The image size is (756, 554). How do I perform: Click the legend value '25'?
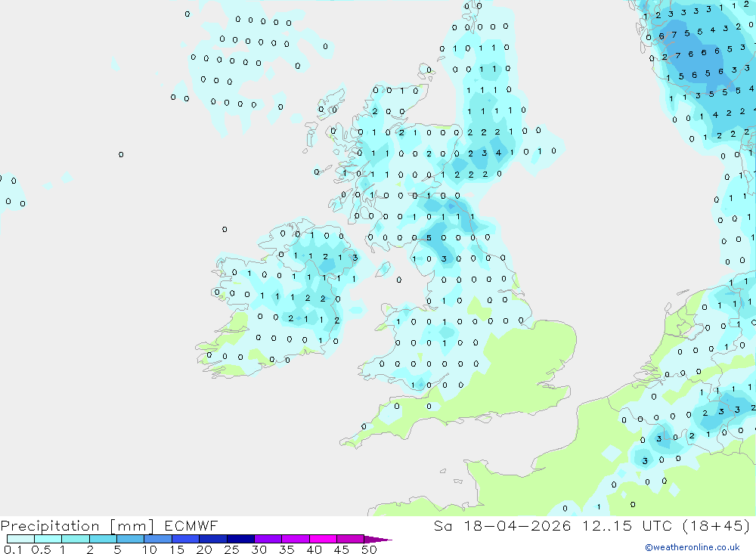click(x=231, y=549)
